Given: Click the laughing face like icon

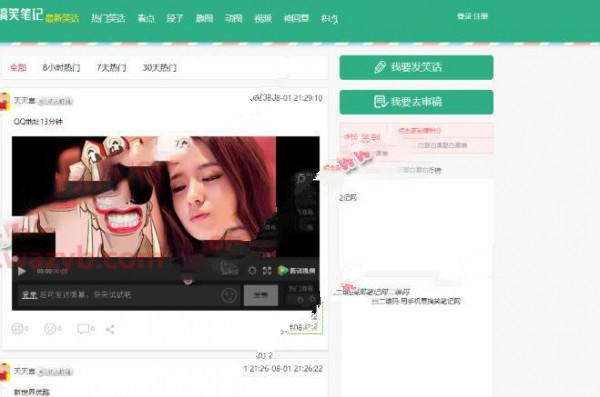Looking at the screenshot, I should tap(17, 328).
